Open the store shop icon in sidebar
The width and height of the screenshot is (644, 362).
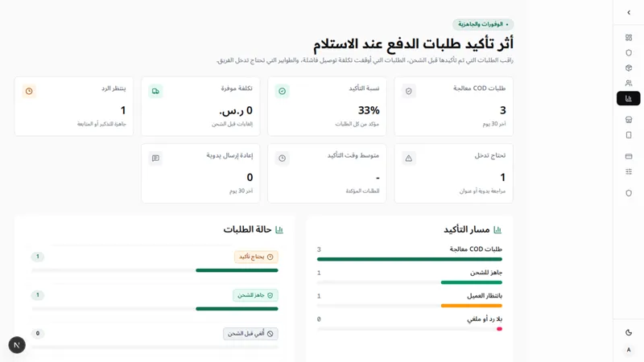coord(629,120)
